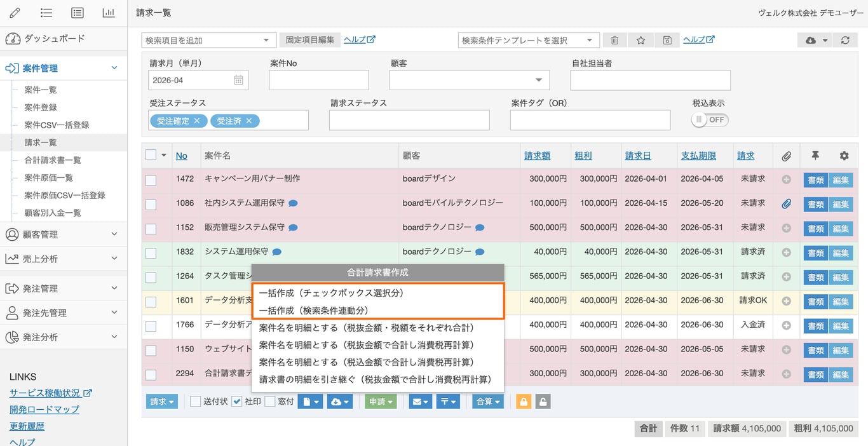Toggle the 税込表示 switch ON

pos(709,119)
